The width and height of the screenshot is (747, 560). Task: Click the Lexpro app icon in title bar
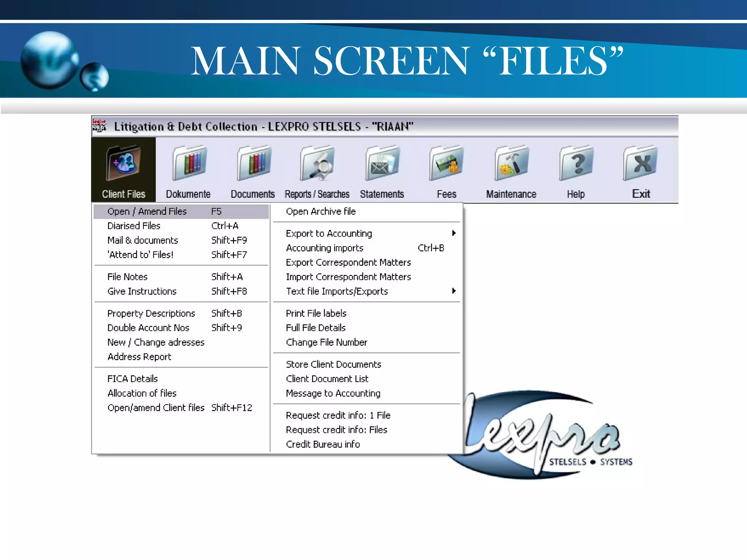(x=99, y=126)
